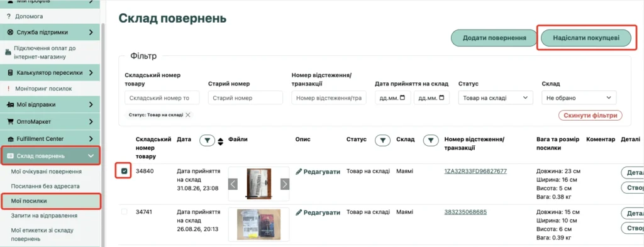Viewport: 644px width, 247px height.
Task: Click the shopping cart icon for ОптоМаркет
Action: tap(10, 122)
